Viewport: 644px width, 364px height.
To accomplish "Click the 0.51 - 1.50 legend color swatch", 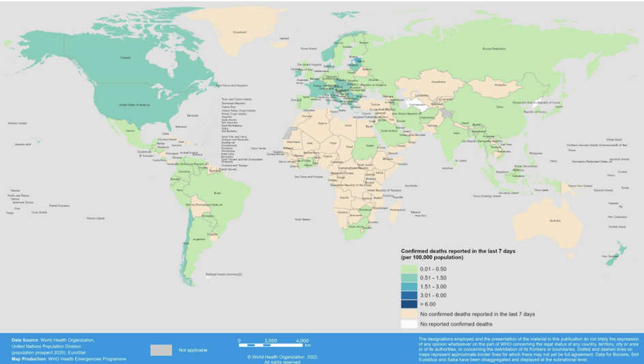I will [408, 278].
